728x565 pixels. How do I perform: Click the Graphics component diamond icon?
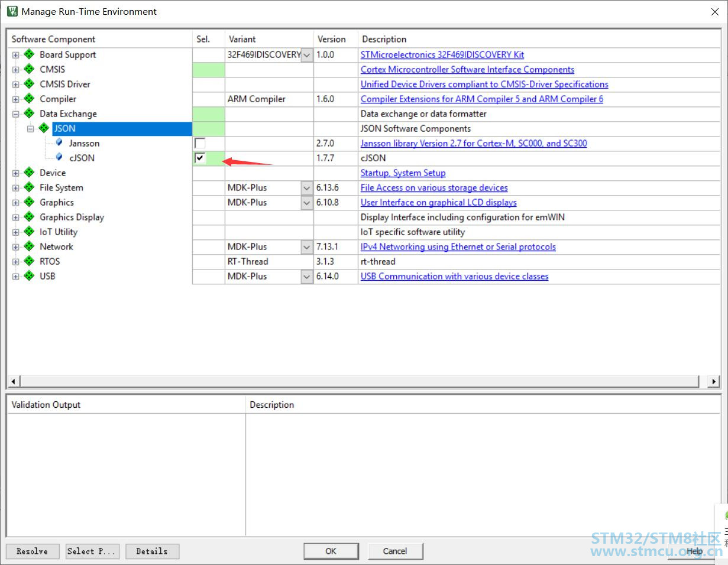(x=29, y=202)
